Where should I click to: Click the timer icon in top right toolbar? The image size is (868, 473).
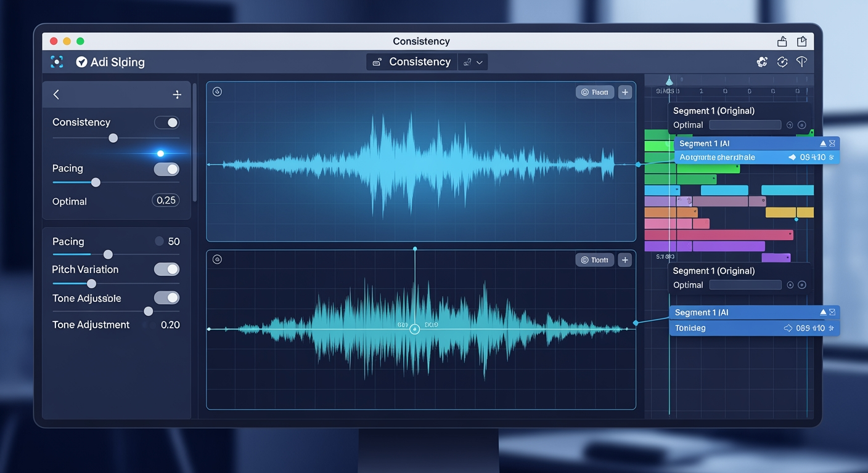coord(782,62)
